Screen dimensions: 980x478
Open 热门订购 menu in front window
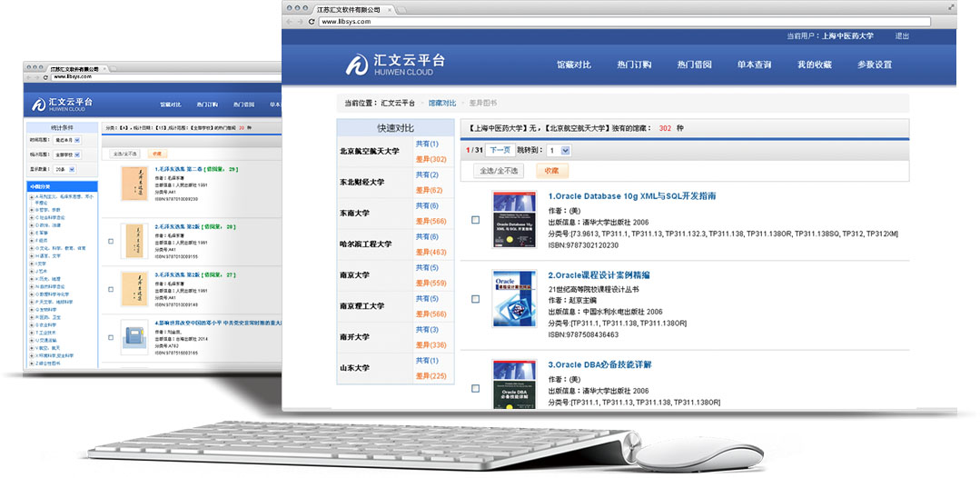click(x=634, y=65)
